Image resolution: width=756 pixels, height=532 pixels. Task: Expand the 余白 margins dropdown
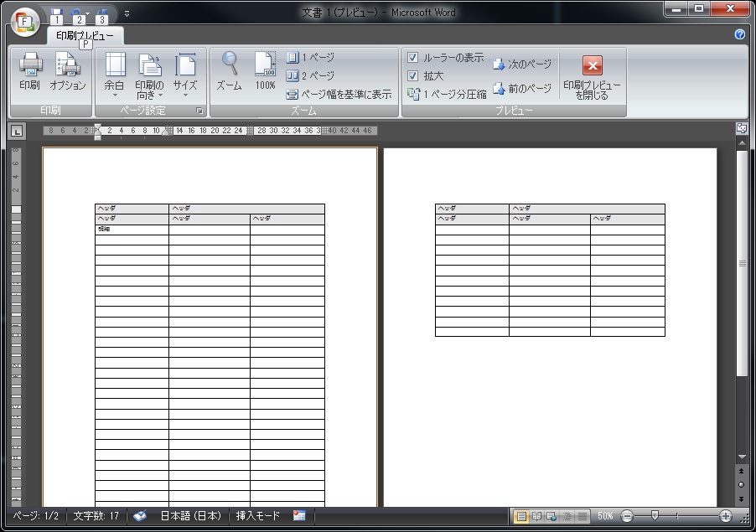pos(114,77)
